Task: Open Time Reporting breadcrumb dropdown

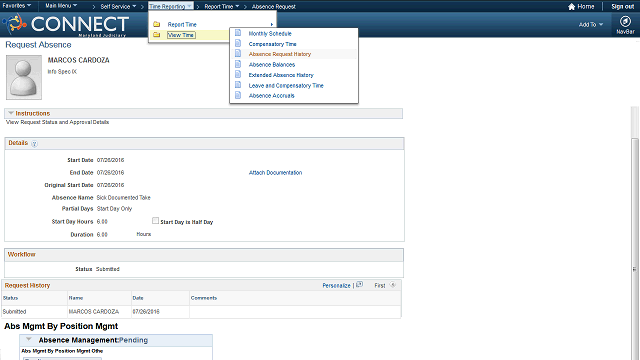Action: tap(170, 7)
